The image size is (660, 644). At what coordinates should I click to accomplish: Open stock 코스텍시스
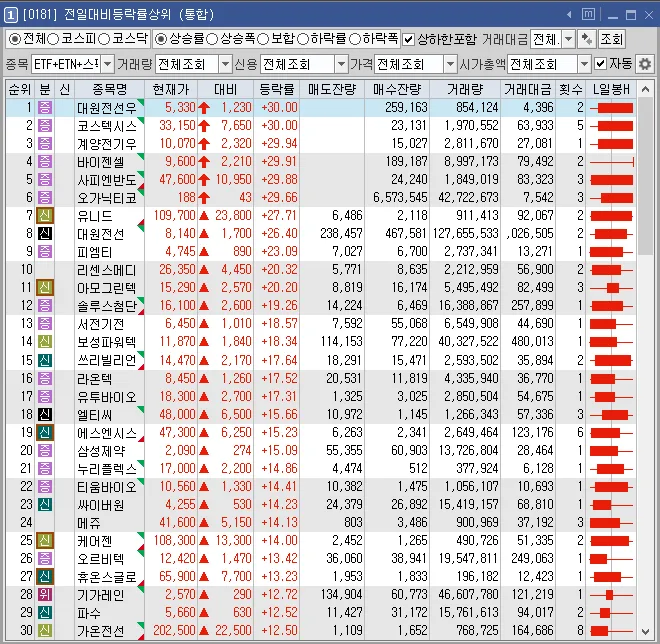click(107, 126)
